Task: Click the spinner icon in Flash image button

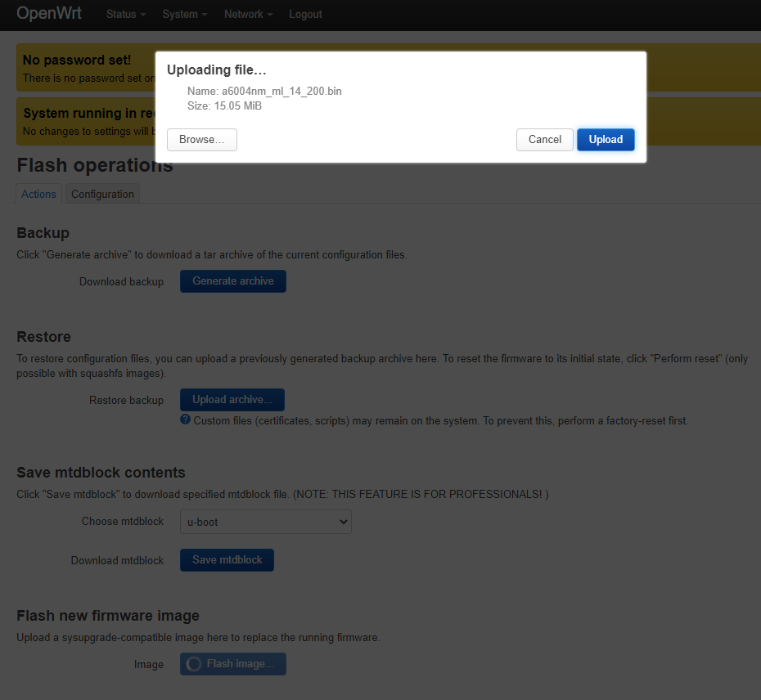Action: [x=194, y=664]
